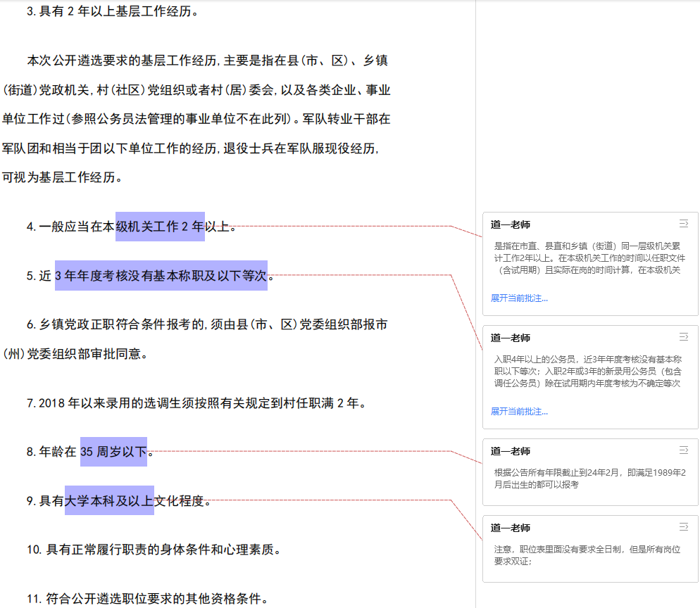The image size is (700, 608).
Task: Click the line 3.具有 2 年以上基层工作经历
Action: coord(112,11)
